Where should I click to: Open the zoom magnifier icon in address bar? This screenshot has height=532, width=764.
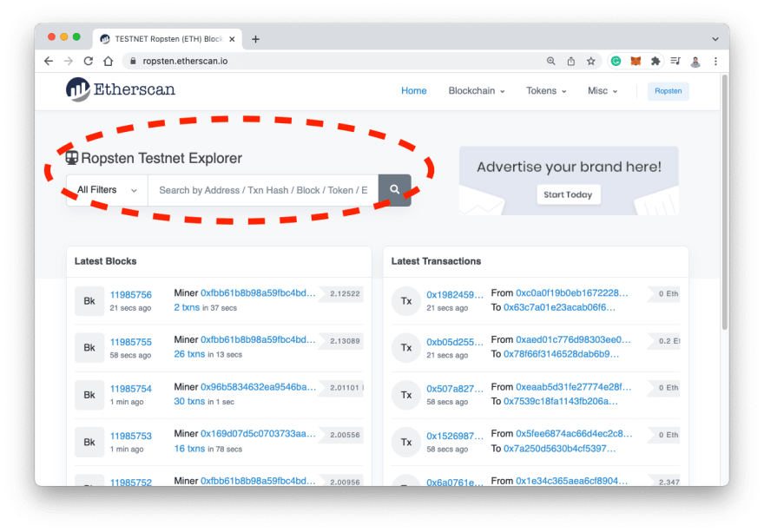(x=551, y=61)
